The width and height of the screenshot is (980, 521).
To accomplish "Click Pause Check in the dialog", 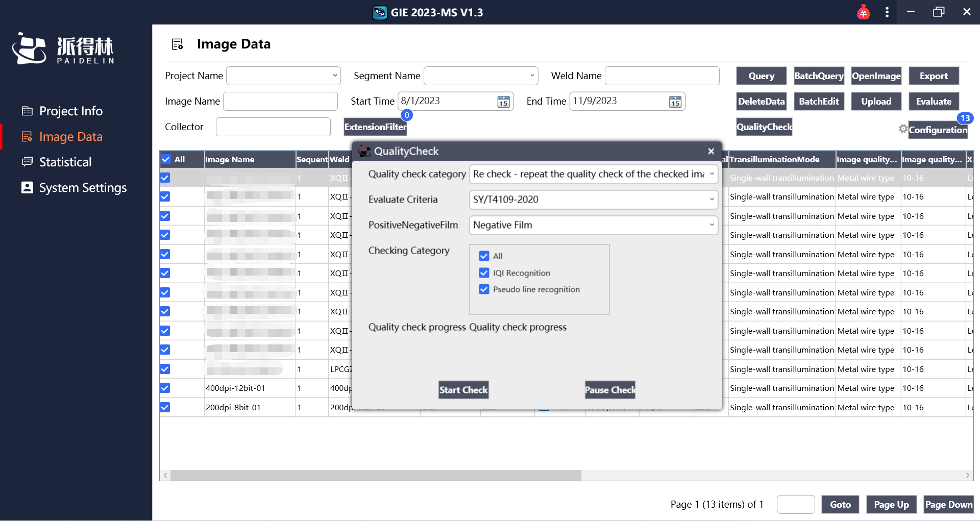I will 610,390.
